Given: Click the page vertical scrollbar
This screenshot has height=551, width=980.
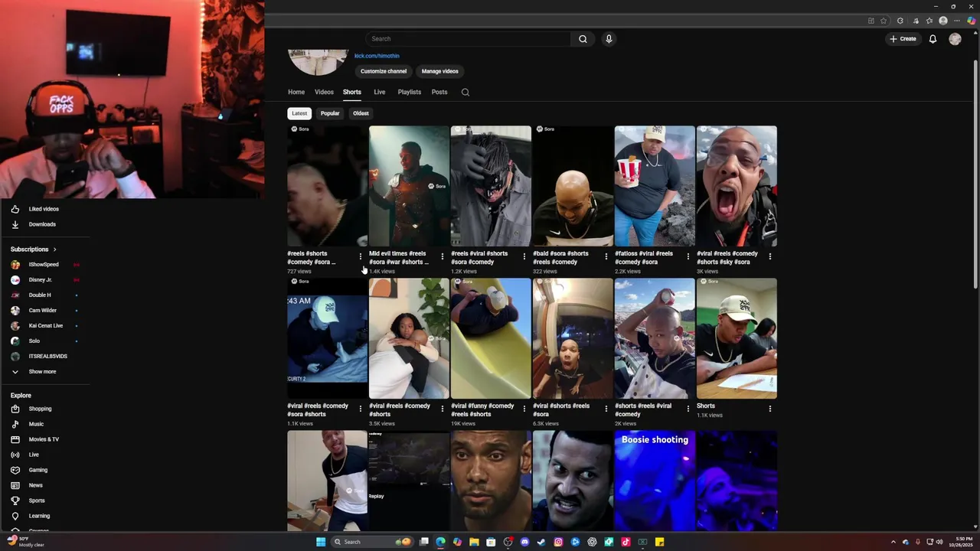Looking at the screenshot, I should 975,173.
